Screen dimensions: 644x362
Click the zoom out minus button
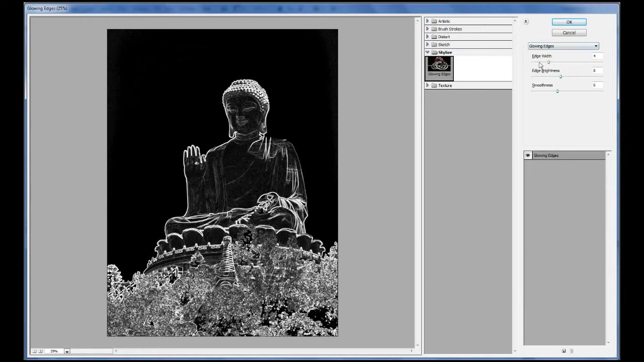click(x=34, y=351)
